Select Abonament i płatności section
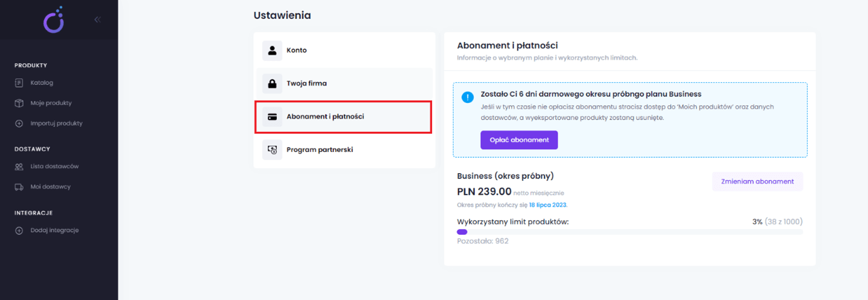868x300 pixels. pos(343,117)
